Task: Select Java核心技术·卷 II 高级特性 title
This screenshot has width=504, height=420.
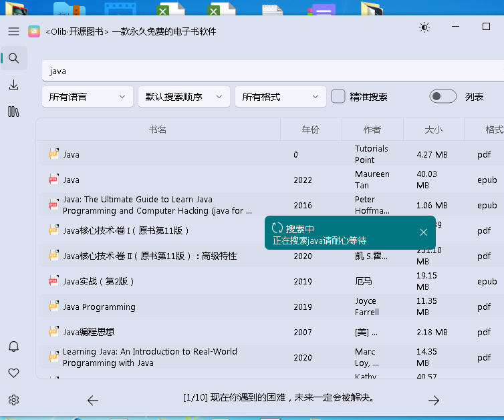Action: point(150,256)
